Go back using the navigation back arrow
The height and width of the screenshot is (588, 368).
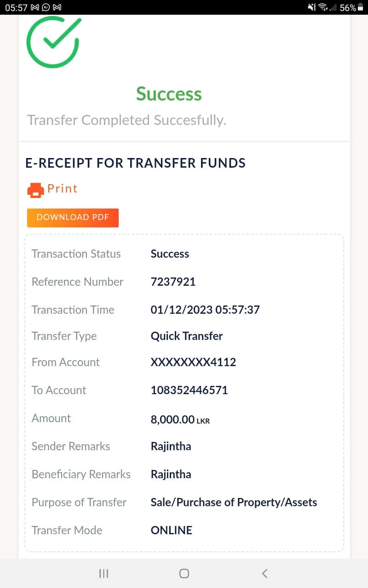point(264,573)
